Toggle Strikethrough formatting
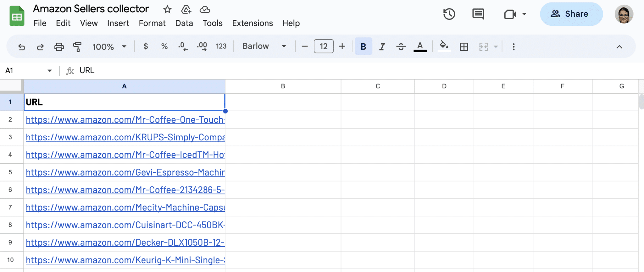Image resolution: width=644 pixels, height=272 pixels. tap(401, 47)
